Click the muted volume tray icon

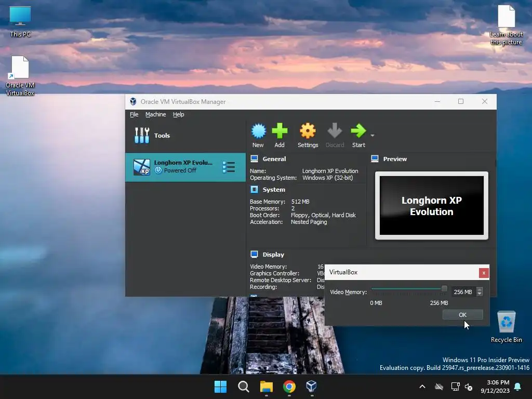[x=469, y=387]
